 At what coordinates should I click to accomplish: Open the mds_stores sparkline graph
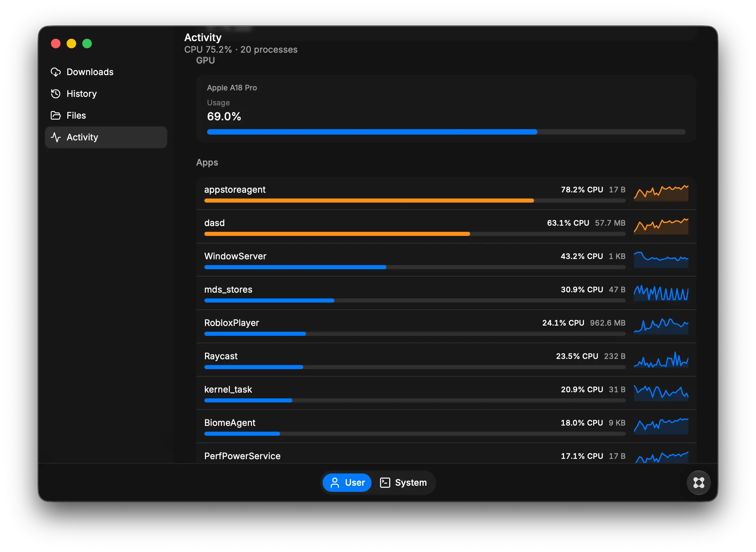tap(661, 293)
